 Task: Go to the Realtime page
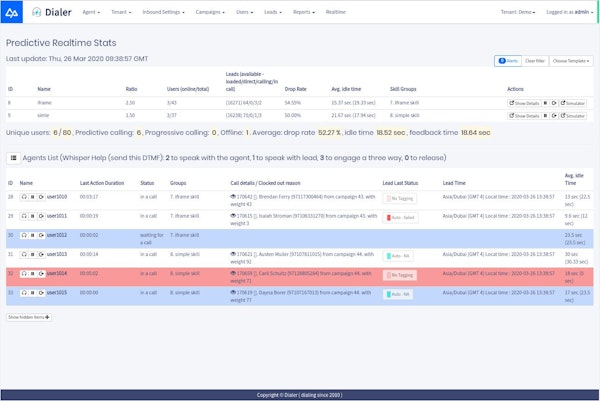point(336,12)
